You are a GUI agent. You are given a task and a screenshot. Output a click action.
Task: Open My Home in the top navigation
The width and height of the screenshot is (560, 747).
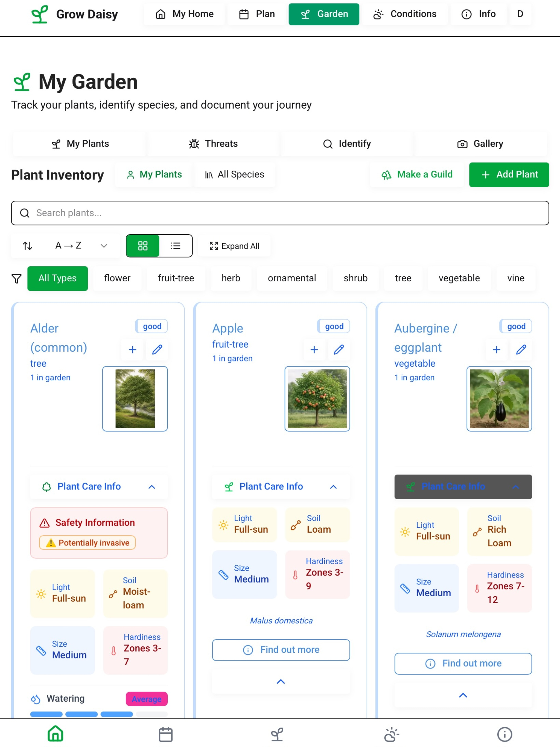[184, 14]
